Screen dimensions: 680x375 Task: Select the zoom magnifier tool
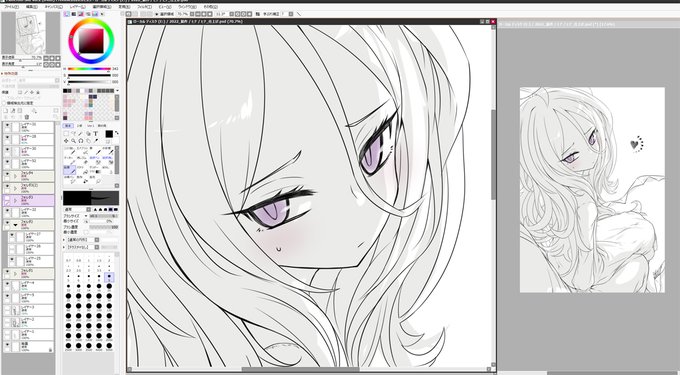73,141
